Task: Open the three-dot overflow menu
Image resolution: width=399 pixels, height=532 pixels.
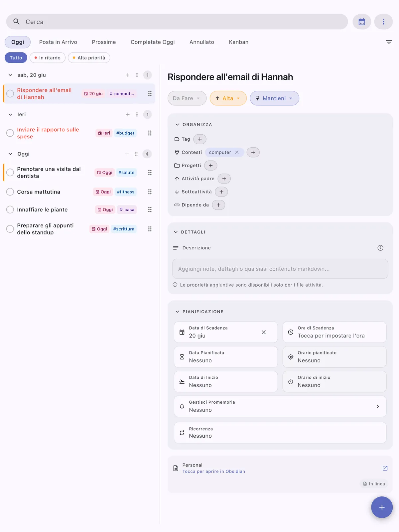Action: point(383,22)
